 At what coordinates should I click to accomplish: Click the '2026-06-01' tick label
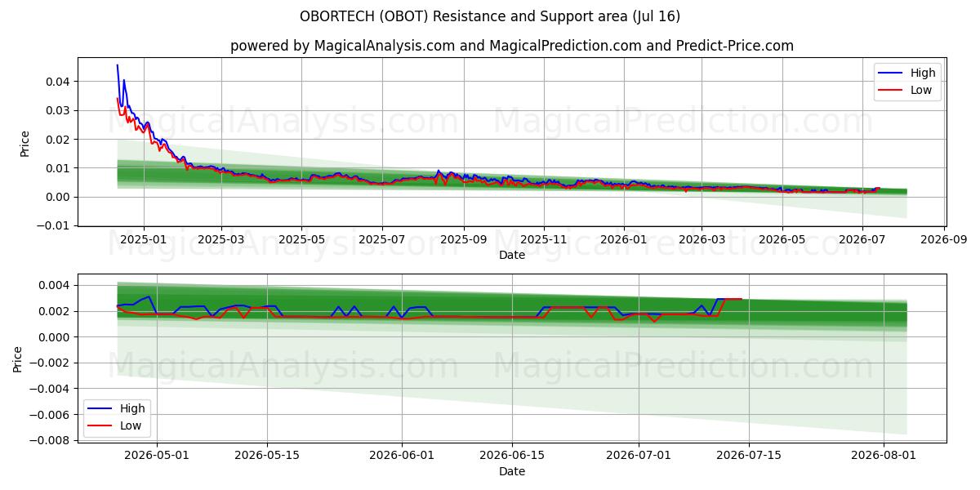tap(403, 455)
